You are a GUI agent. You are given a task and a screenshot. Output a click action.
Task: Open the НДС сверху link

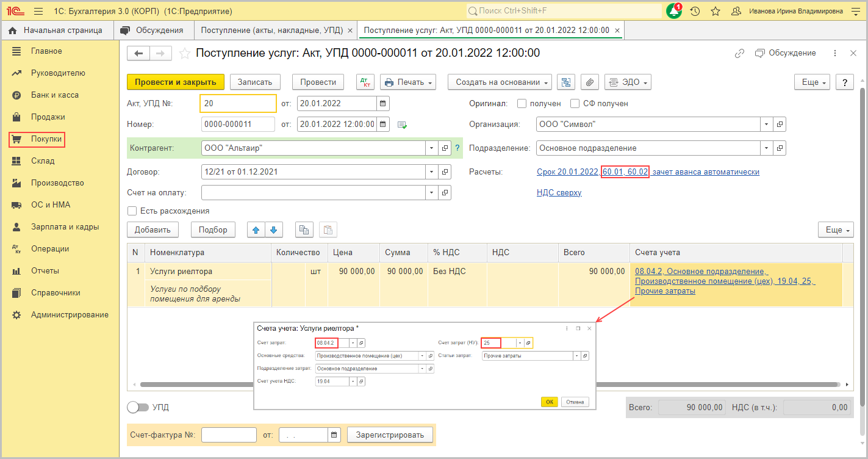559,193
